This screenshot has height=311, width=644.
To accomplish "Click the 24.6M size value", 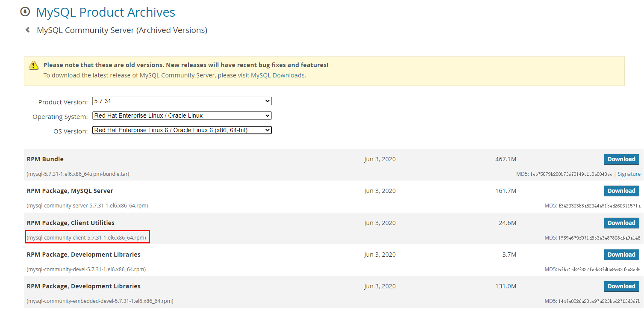I will coord(508,223).
